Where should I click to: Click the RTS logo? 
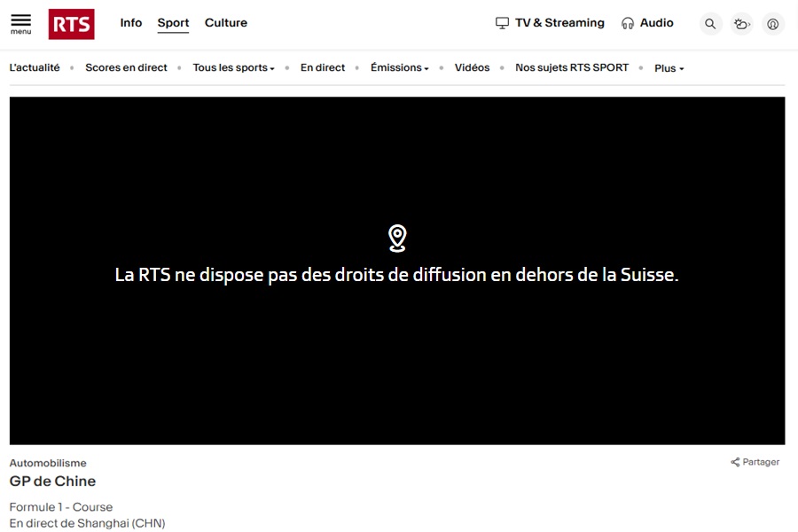71,24
